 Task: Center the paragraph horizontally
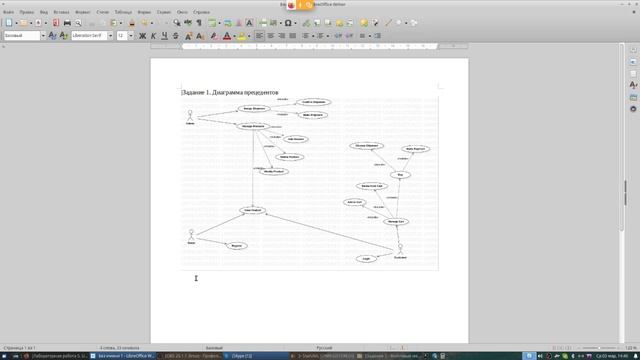(271, 36)
